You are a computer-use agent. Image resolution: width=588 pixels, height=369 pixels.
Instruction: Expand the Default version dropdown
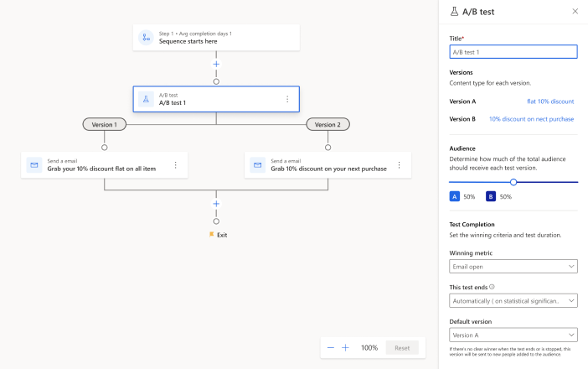pyautogui.click(x=513, y=334)
